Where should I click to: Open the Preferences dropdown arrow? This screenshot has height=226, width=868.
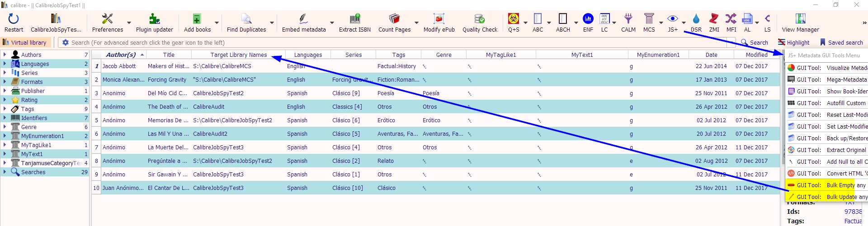point(129,23)
